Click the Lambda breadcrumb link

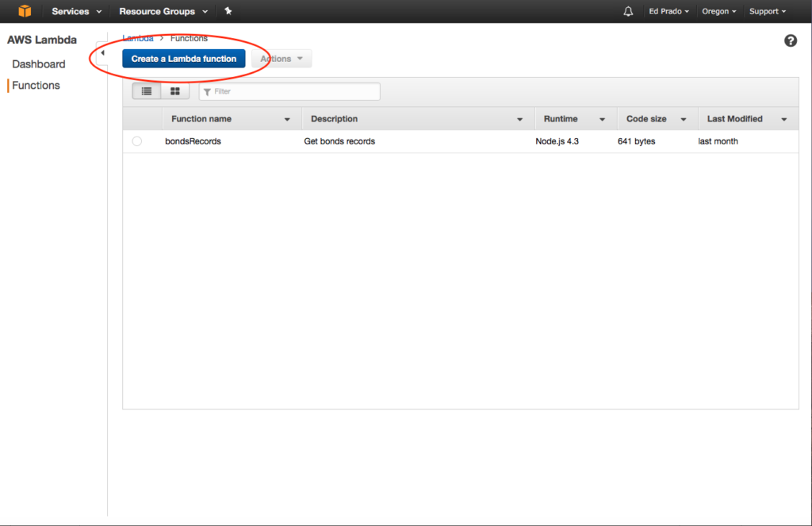[138, 38]
